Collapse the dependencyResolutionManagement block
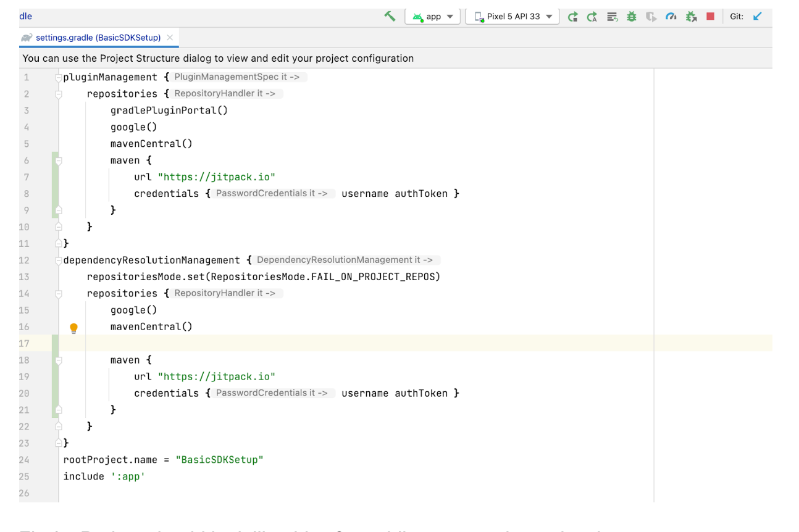Image resolution: width=799 pixels, height=532 pixels. (x=57, y=260)
